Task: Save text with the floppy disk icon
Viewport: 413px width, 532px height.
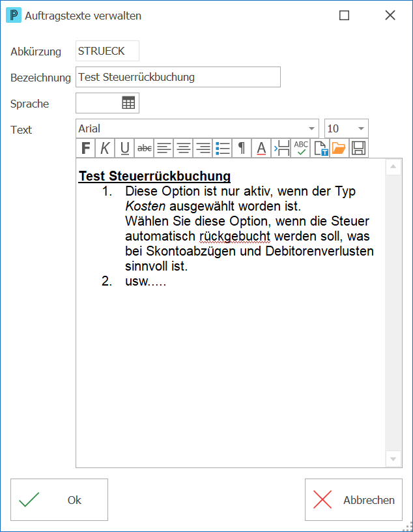Action: (359, 148)
